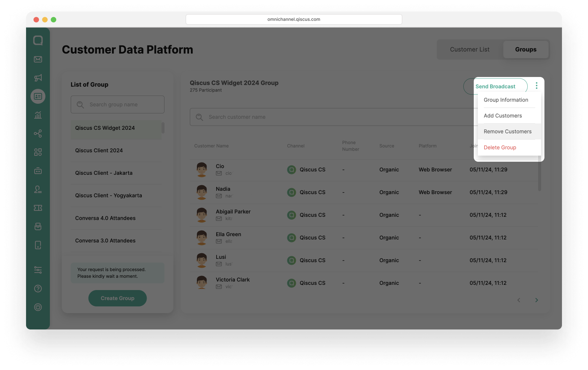Open the Apps grid icon in the sidebar
Screen dimensions: 588x370
pos(38,152)
